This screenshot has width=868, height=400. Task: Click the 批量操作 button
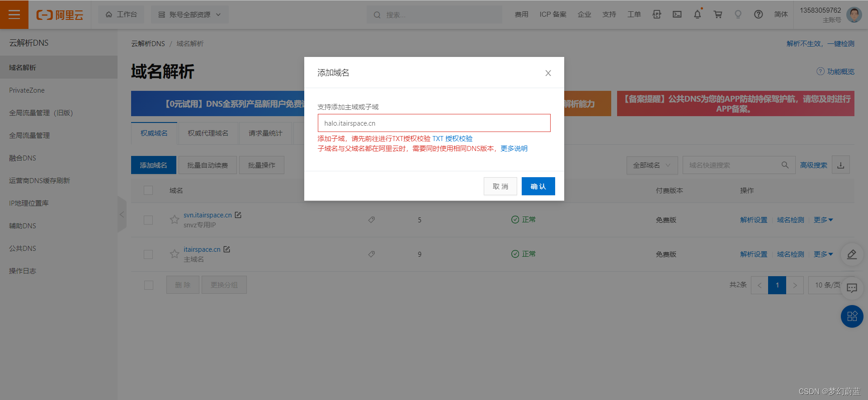[262, 165]
